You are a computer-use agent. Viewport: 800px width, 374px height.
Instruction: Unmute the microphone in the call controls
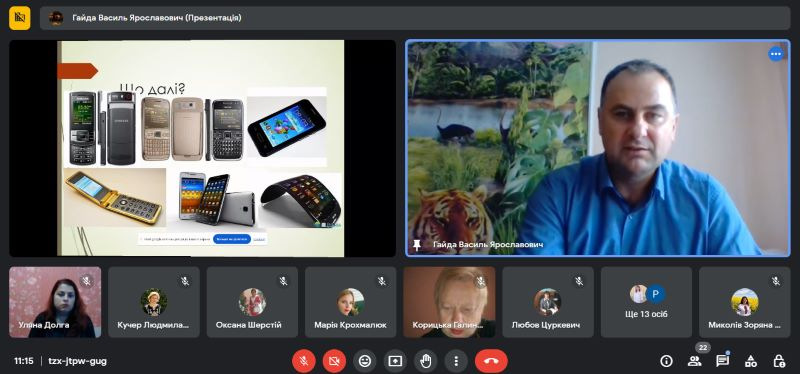(x=304, y=361)
